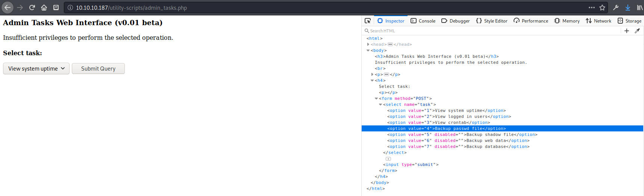The width and height of the screenshot is (644, 196).
Task: Open the Network tab
Action: pyautogui.click(x=599, y=21)
